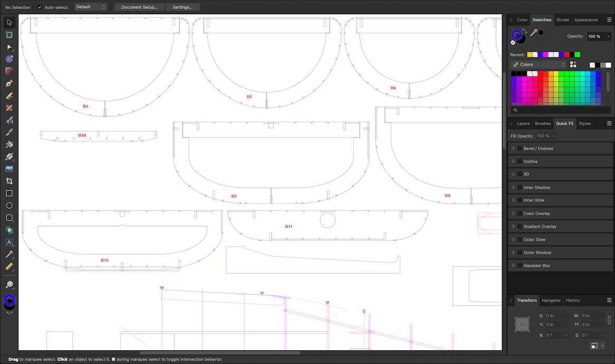615x364 pixels.
Task: Select the Vector Crop tool
Action: 9,180
